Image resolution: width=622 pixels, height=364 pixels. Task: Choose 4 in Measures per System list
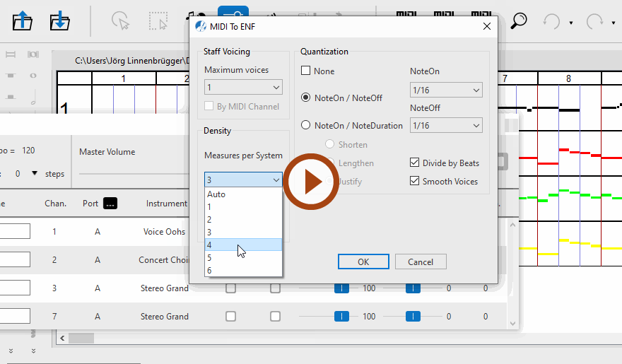(243, 245)
